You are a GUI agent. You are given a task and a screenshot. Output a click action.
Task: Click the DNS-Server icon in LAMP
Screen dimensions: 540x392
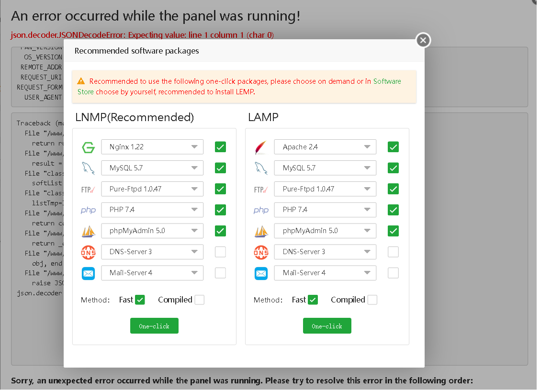click(x=261, y=252)
